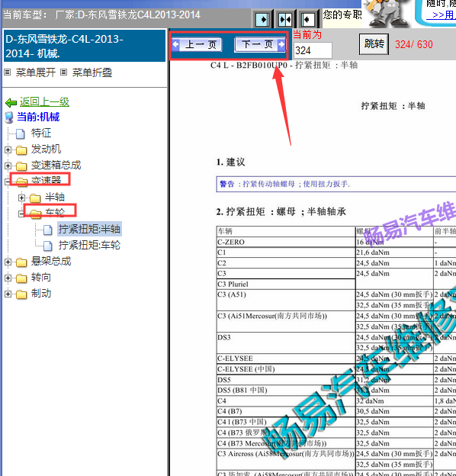This screenshot has width=456, height=476.
Task: Click the 跳转 jump button
Action: [374, 44]
